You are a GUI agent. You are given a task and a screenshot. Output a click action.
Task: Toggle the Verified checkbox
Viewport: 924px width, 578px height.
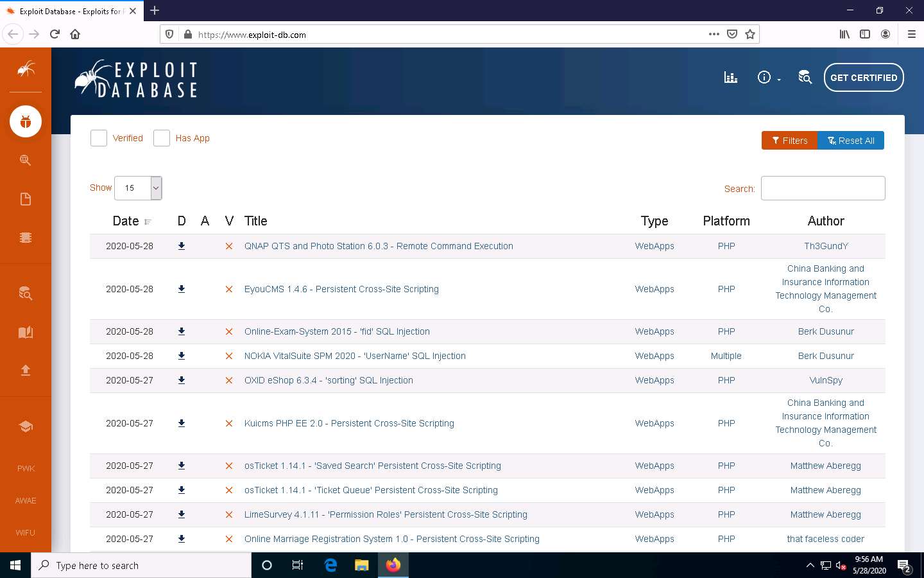[x=99, y=138]
